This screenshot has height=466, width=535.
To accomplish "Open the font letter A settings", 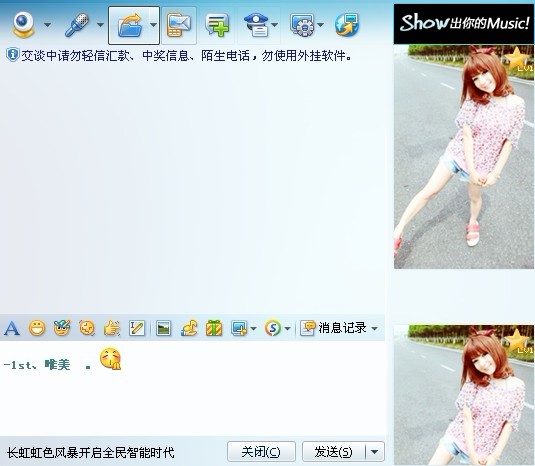I will (12, 328).
